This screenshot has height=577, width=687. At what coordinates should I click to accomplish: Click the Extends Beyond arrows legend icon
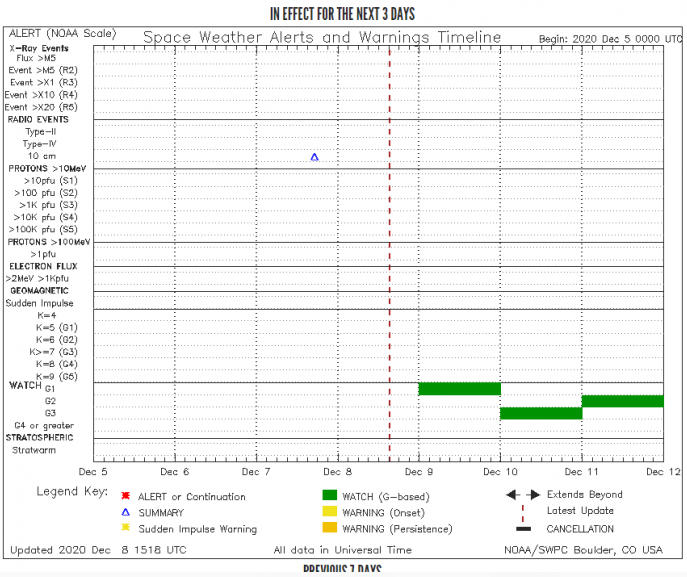click(x=523, y=495)
